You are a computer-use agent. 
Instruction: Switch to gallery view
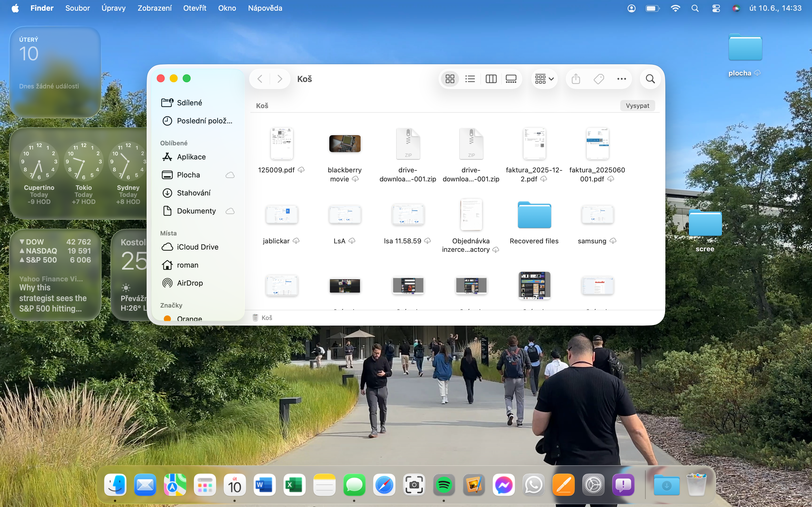[x=511, y=79]
